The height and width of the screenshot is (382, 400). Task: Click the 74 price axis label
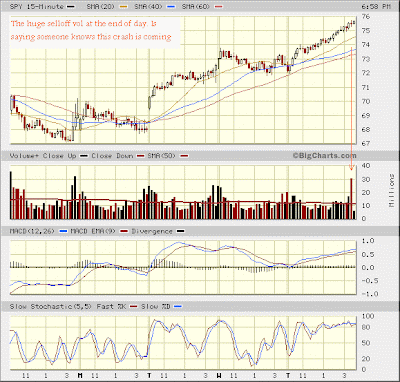[x=366, y=45]
